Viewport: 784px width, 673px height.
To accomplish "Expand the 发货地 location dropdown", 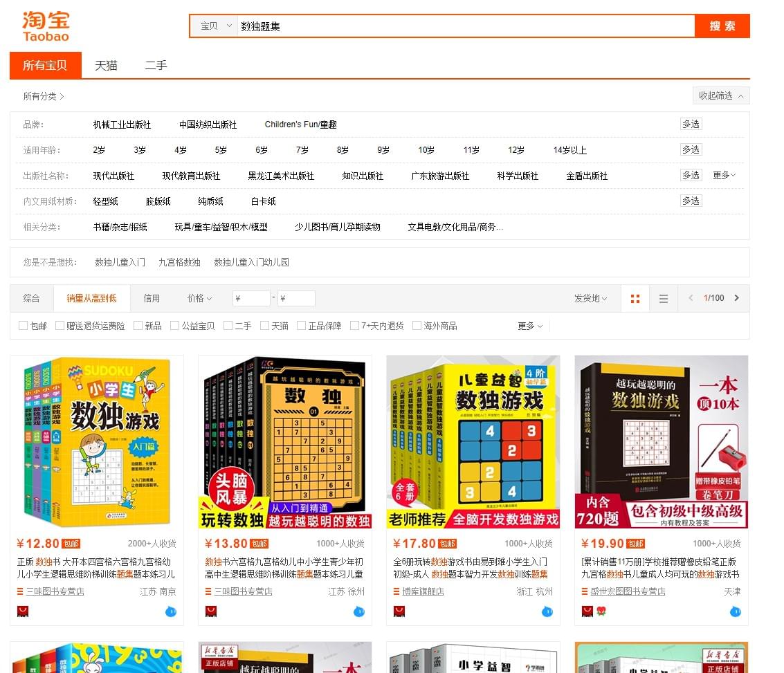I will [590, 299].
